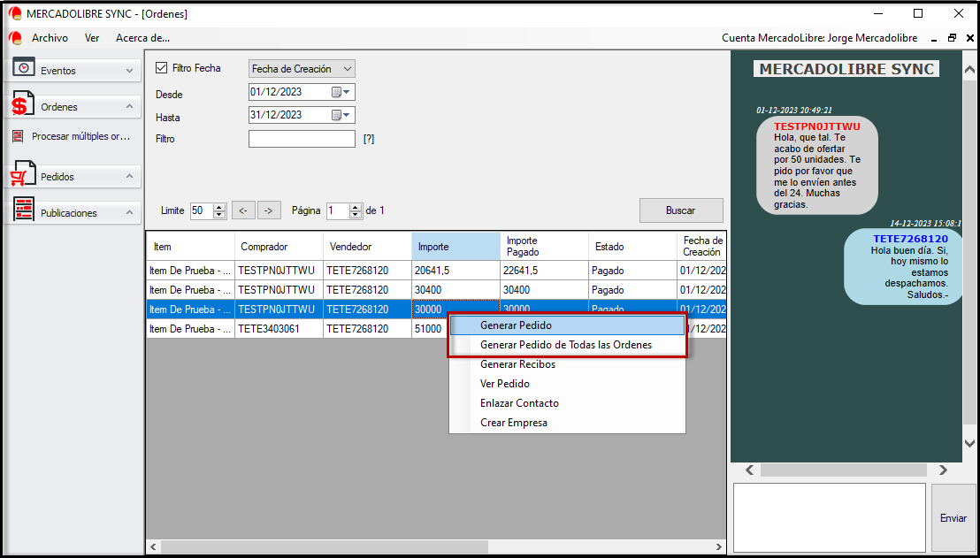This screenshot has width=980, height=558.
Task: Collapse the Ordenes sidebar section
Action: coord(129,106)
